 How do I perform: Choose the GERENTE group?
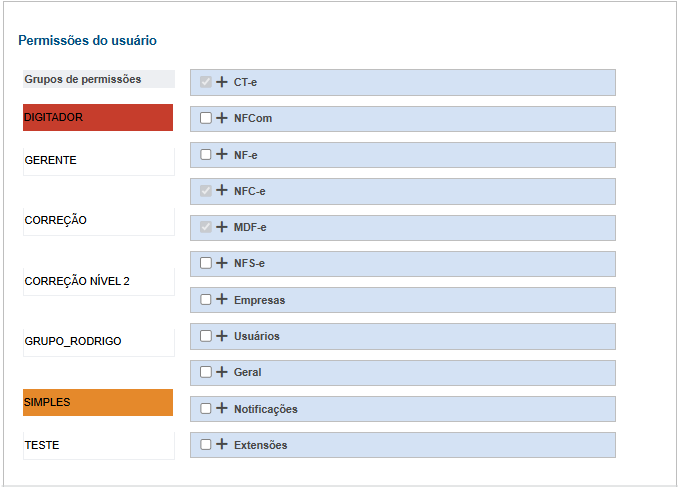pyautogui.click(x=98, y=160)
